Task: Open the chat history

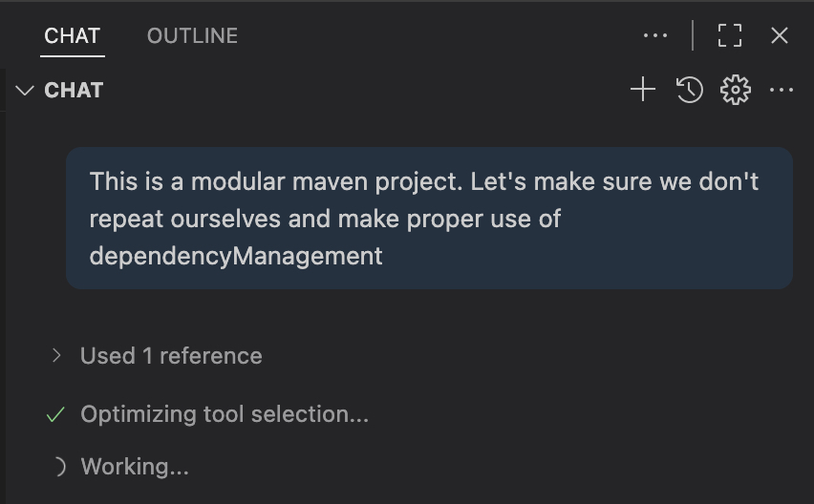Action: [x=690, y=91]
